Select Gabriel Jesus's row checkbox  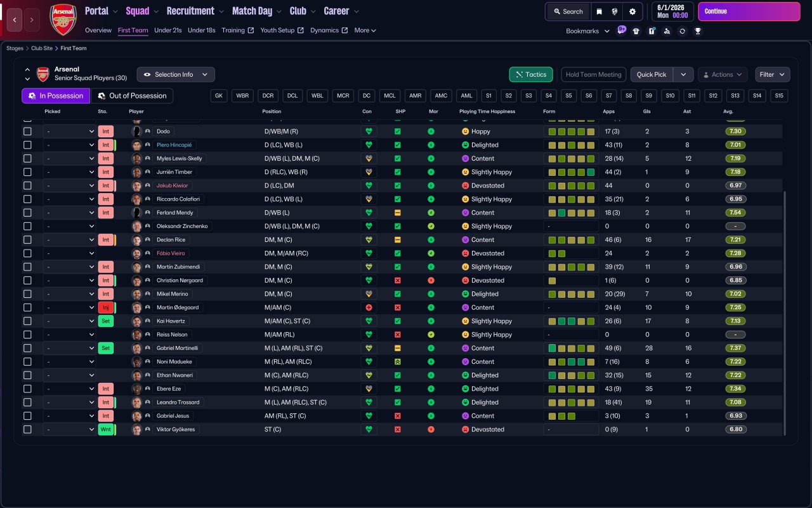[27, 416]
